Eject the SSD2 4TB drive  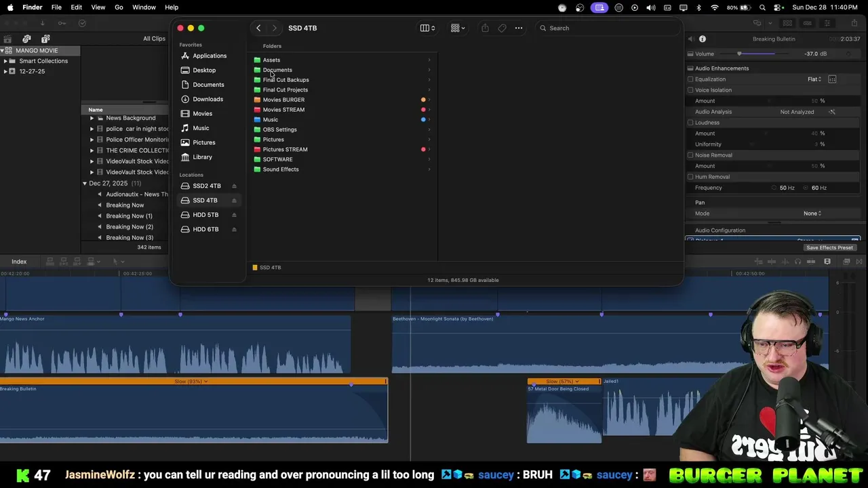pyautogui.click(x=234, y=186)
